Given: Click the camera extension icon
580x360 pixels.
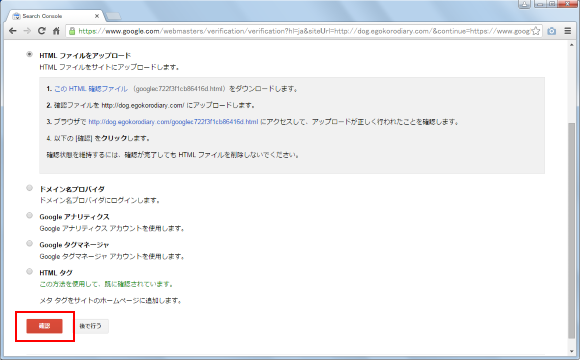Looking at the screenshot, I should pyautogui.click(x=552, y=31).
